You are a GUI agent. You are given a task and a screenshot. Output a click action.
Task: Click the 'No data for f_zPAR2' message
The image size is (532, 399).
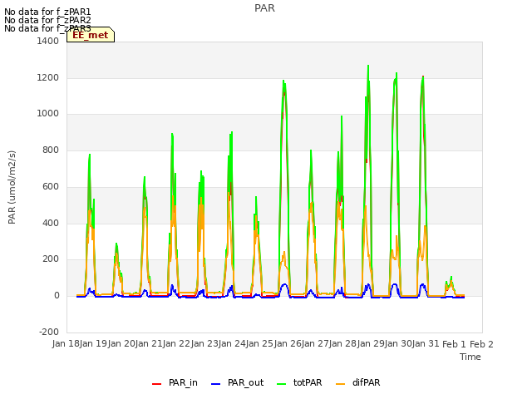47,20
